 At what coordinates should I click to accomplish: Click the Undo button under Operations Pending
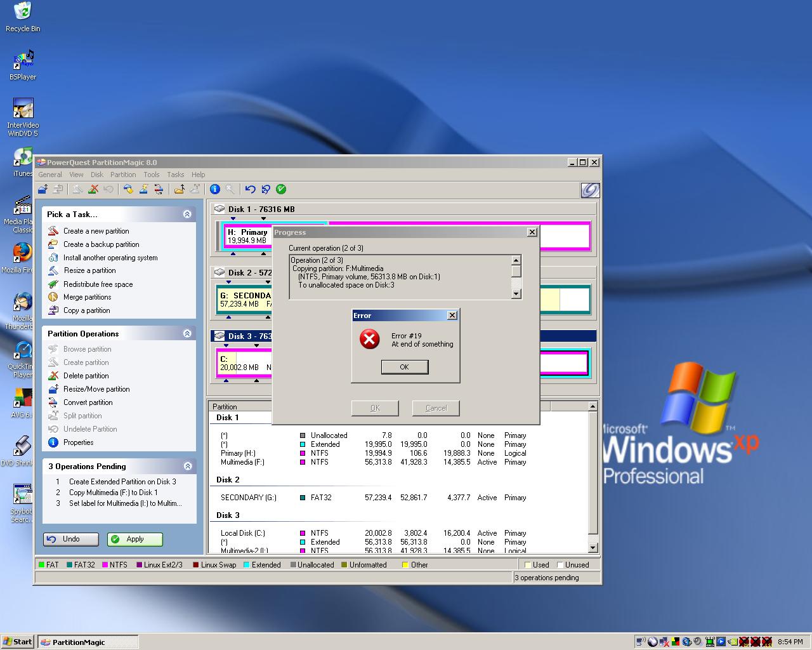click(x=71, y=540)
